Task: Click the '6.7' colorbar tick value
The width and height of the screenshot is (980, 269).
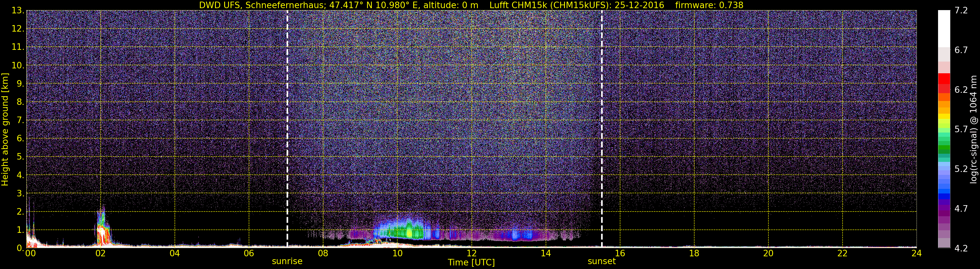Action: (961, 50)
